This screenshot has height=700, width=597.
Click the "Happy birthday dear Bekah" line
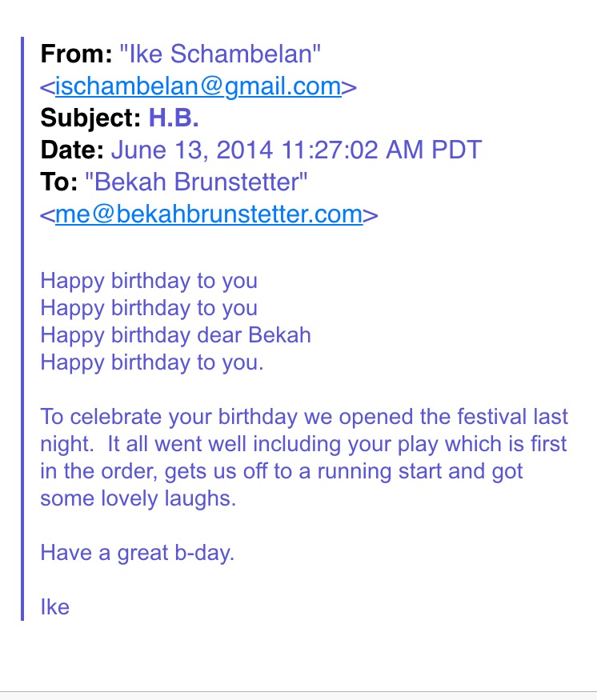(x=175, y=334)
